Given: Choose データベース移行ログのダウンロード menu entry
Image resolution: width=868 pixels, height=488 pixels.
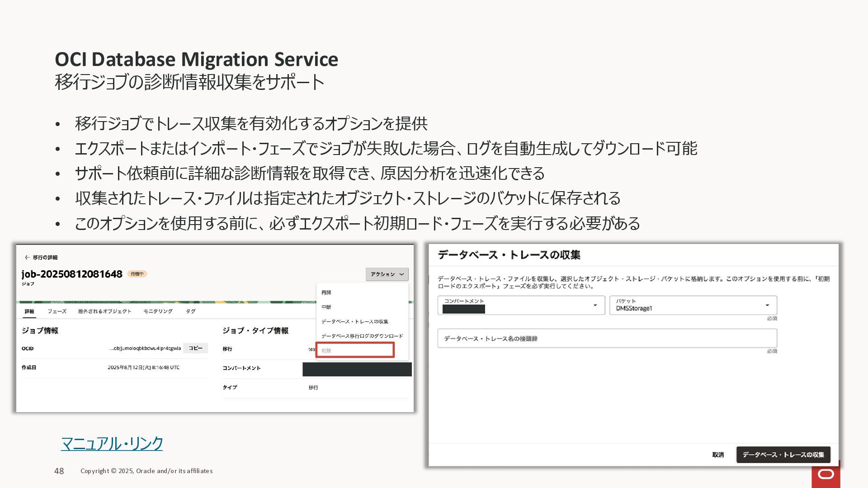Looking at the screenshot, I should pos(362,336).
